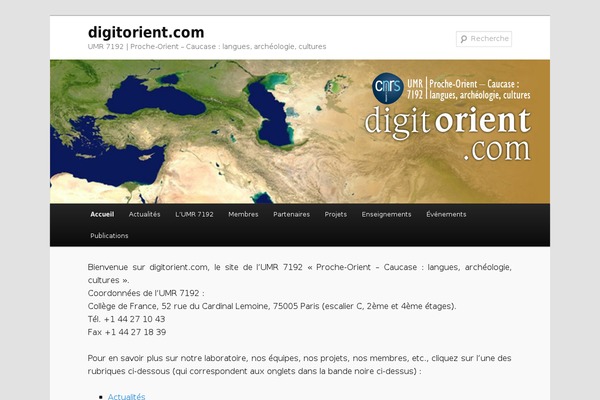Open the map header banner image
This screenshot has height=400, width=600.
pyautogui.click(x=300, y=131)
